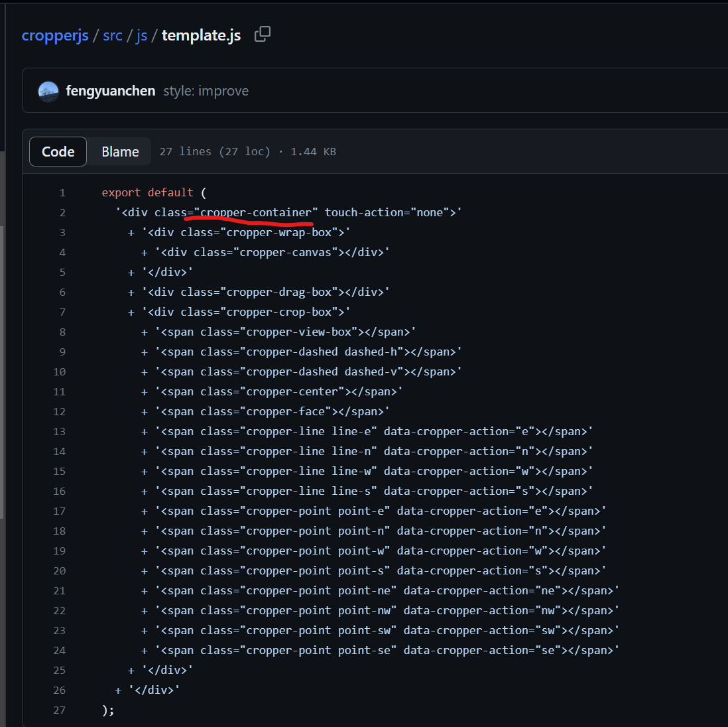Navigate to the src folder
This screenshot has width=728, height=727.
[x=112, y=35]
